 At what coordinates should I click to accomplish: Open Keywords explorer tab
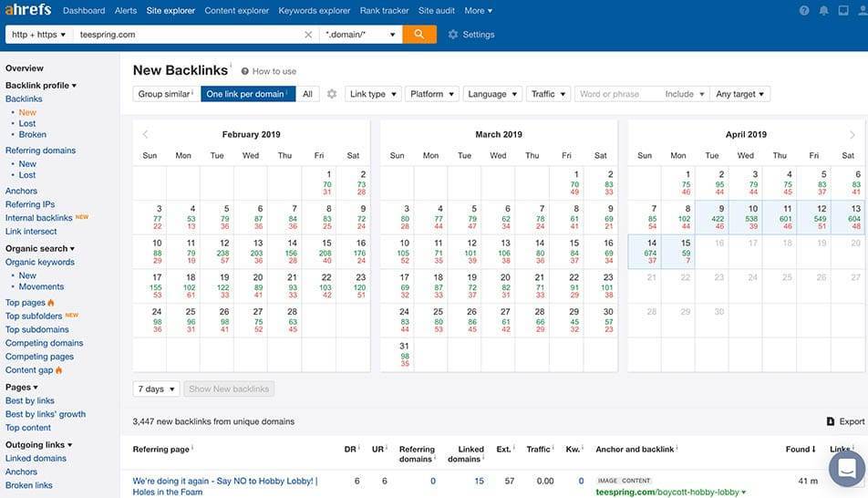click(x=314, y=11)
